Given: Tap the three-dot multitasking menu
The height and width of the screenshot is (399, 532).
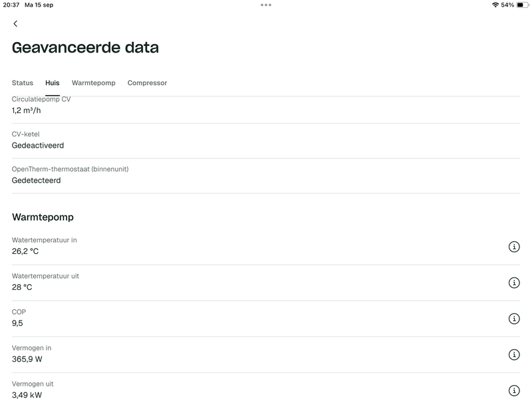Looking at the screenshot, I should point(266,5).
